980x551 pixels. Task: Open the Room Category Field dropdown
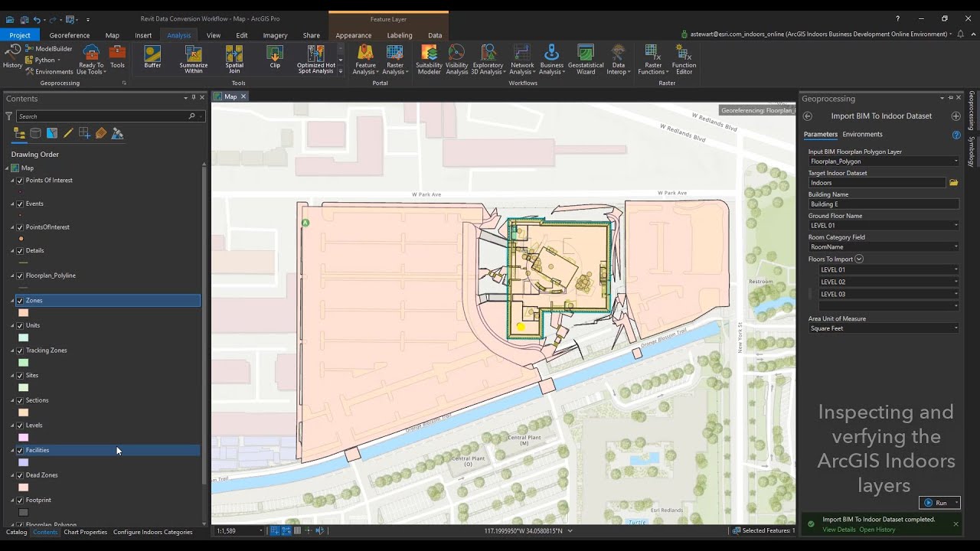[x=955, y=247]
